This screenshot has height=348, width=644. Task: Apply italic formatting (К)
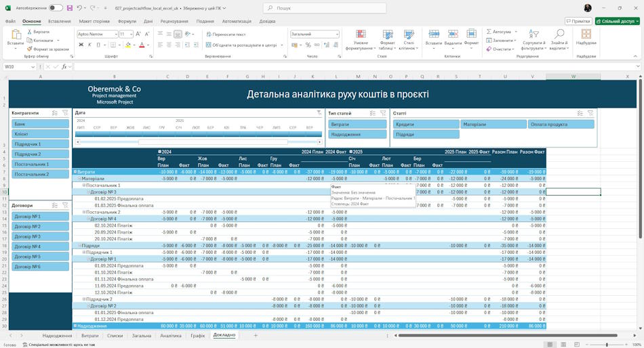89,45
